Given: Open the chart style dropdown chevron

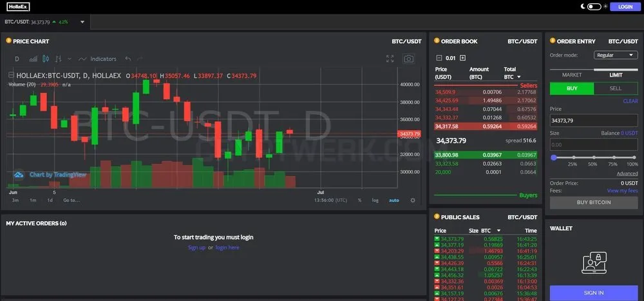Looking at the screenshot, I should click(70, 59).
